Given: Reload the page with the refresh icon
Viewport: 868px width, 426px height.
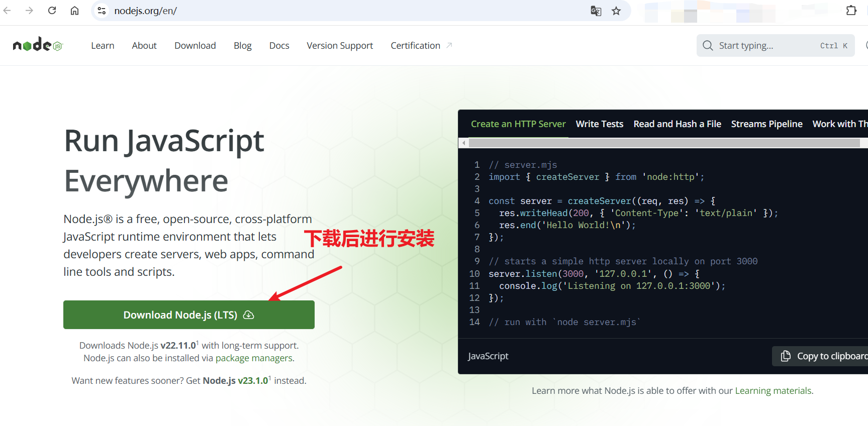Looking at the screenshot, I should 52,11.
